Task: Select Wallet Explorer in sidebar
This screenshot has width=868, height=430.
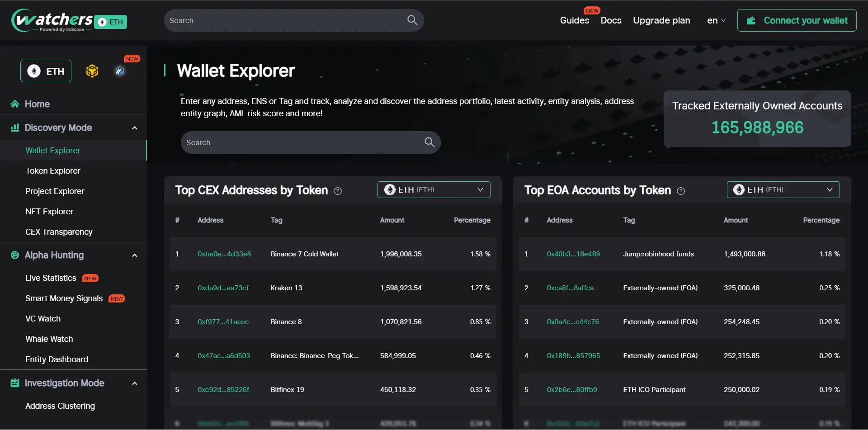Action: click(53, 151)
